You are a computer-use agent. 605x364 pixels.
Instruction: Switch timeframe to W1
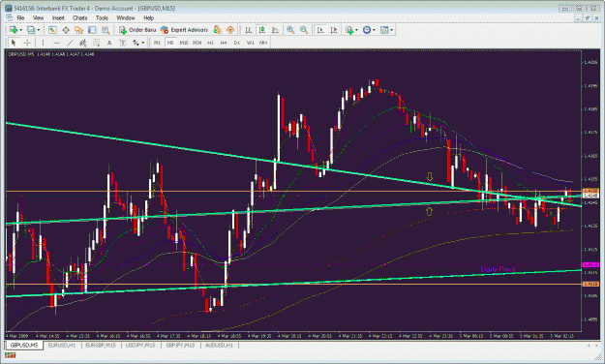251,43
